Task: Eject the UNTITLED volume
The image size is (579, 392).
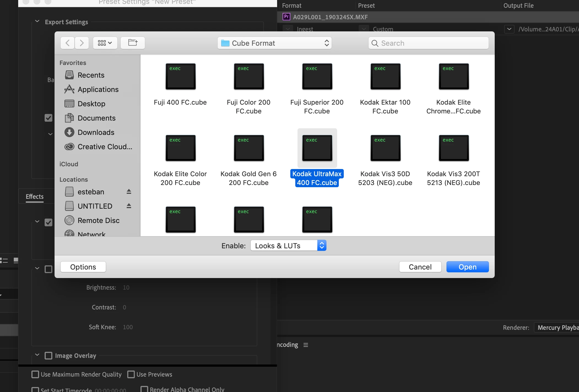Action: coord(129,206)
